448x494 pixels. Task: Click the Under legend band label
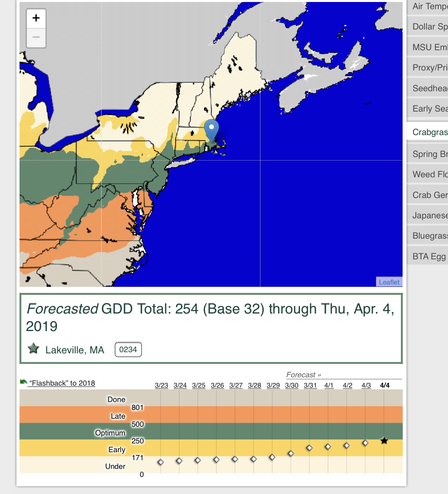[115, 466]
